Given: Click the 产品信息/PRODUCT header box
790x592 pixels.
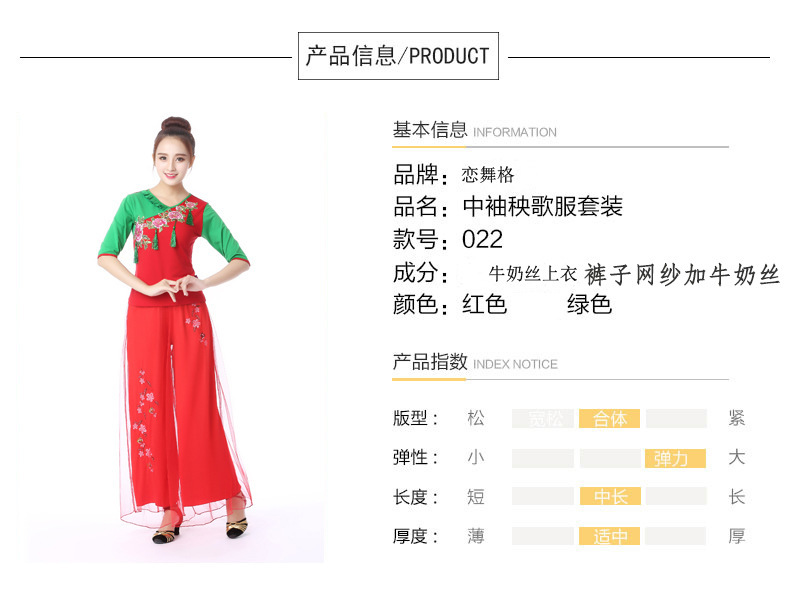Looking at the screenshot, I should click(x=398, y=56).
